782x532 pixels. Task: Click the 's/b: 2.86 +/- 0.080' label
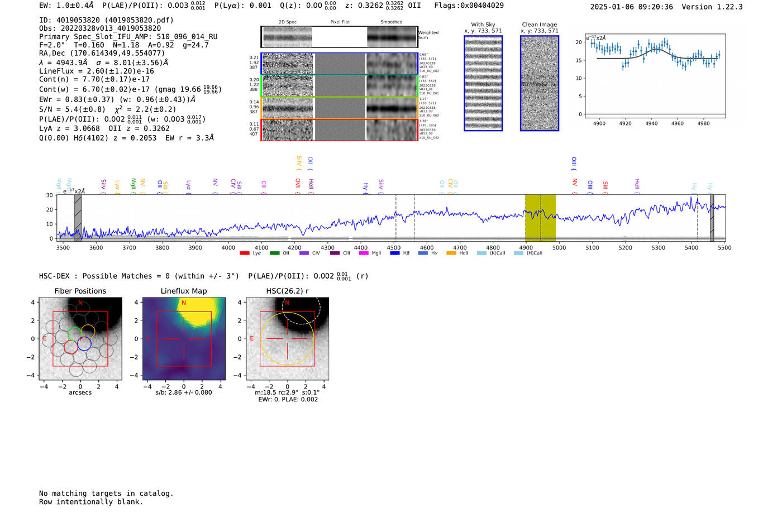(184, 392)
